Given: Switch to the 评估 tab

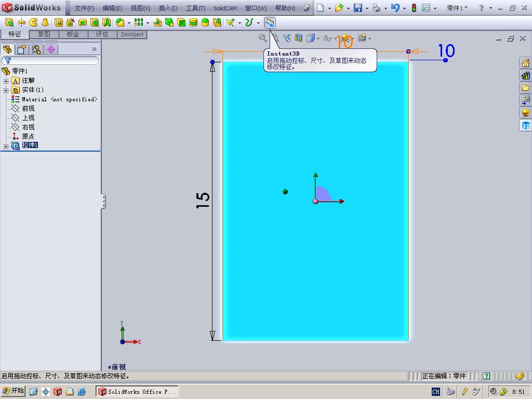Looking at the screenshot, I should pyautogui.click(x=102, y=34).
